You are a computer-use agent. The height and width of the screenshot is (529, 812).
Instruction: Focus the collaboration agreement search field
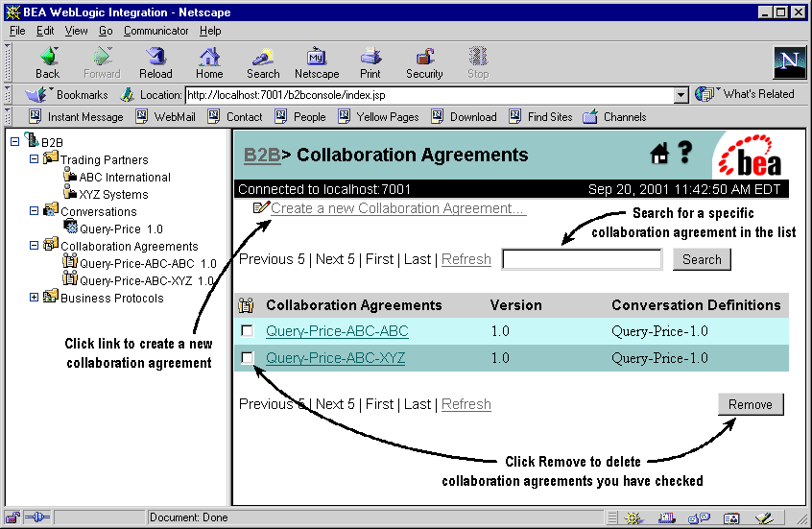pos(582,259)
